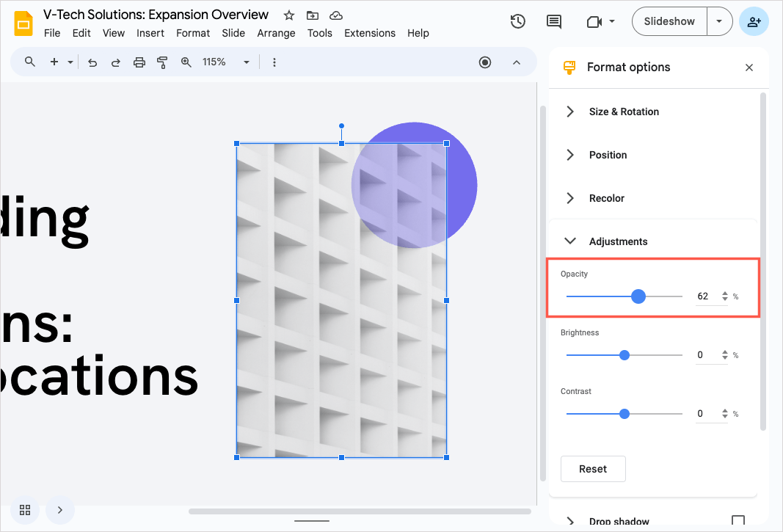Screen dimensions: 783x532
Task: Click the share people icon
Action: pyautogui.click(x=754, y=21)
